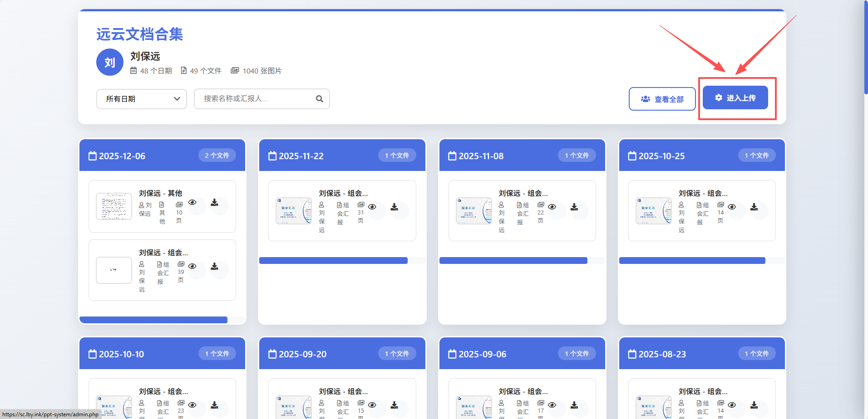The width and height of the screenshot is (868, 419).
Task: Download the 2025-09-20 file
Action: pyautogui.click(x=395, y=405)
